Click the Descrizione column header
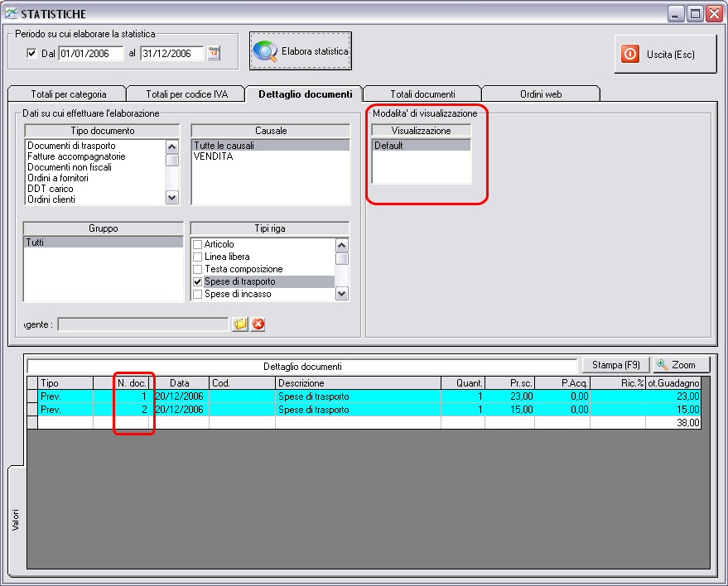The image size is (728, 586). point(358,383)
